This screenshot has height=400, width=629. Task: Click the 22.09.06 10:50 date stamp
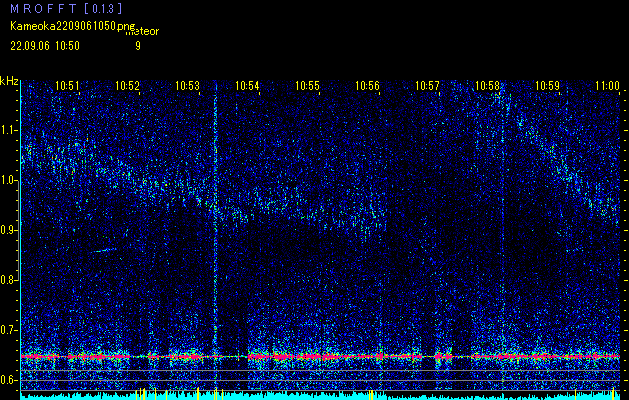tap(45, 46)
